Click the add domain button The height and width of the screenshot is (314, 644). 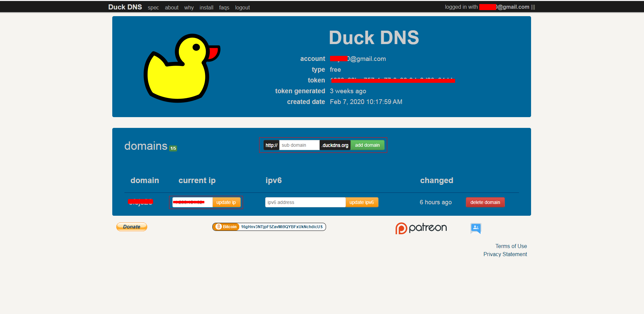pos(367,145)
